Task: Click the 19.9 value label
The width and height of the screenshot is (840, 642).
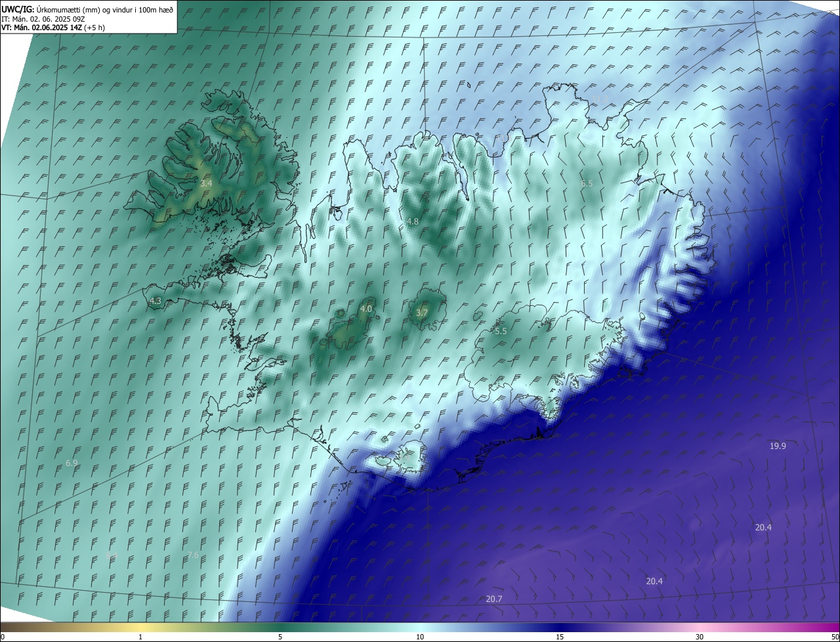Action: [x=778, y=446]
